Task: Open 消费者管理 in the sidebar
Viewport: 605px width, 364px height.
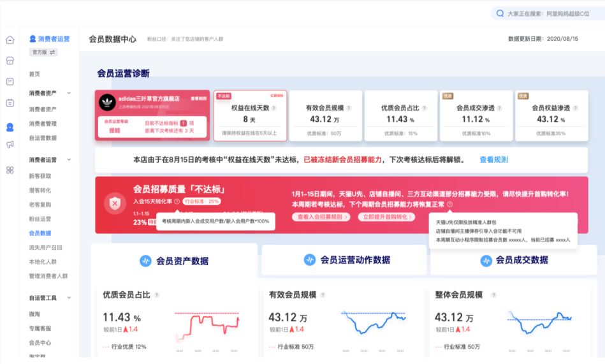Action: point(43,124)
